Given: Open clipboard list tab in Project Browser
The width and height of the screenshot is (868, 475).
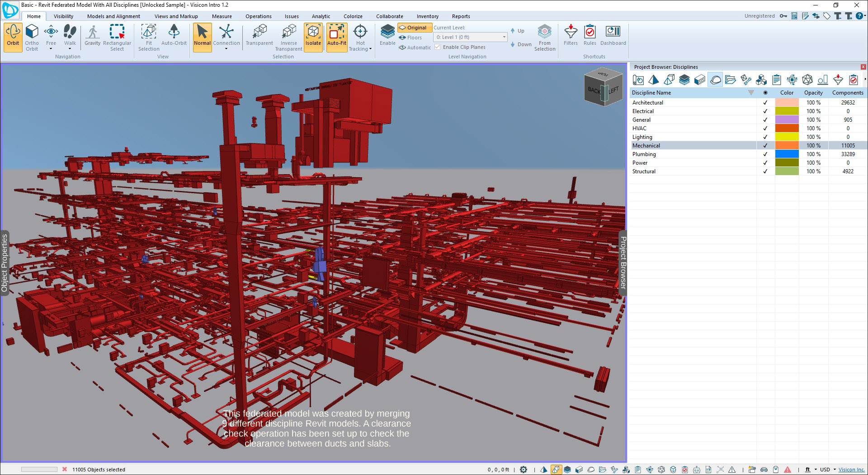Looking at the screenshot, I should click(x=777, y=80).
